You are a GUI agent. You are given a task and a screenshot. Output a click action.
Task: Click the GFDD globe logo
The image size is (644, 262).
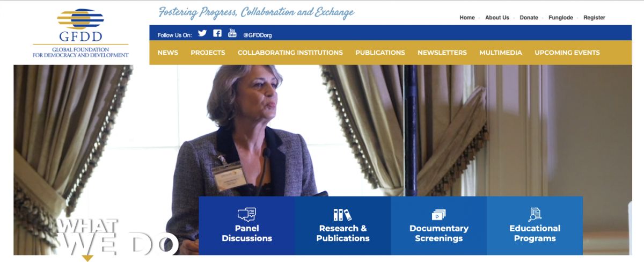pos(80,19)
